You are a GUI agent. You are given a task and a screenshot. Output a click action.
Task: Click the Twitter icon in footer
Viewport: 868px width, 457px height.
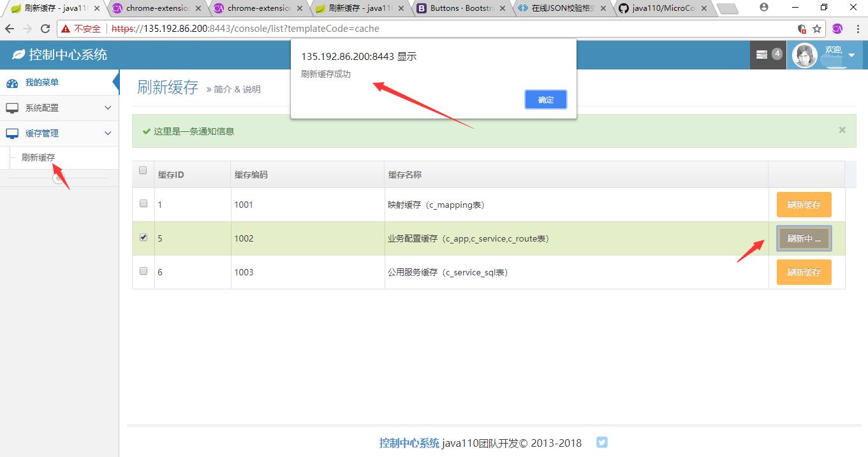602,442
